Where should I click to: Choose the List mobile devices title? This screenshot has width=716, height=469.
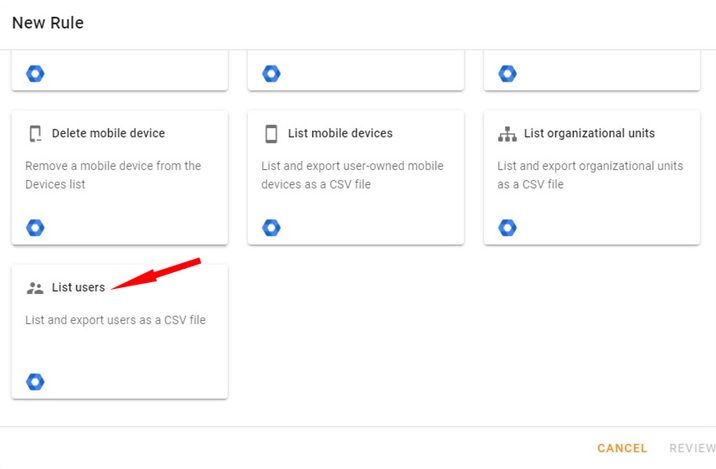point(340,133)
